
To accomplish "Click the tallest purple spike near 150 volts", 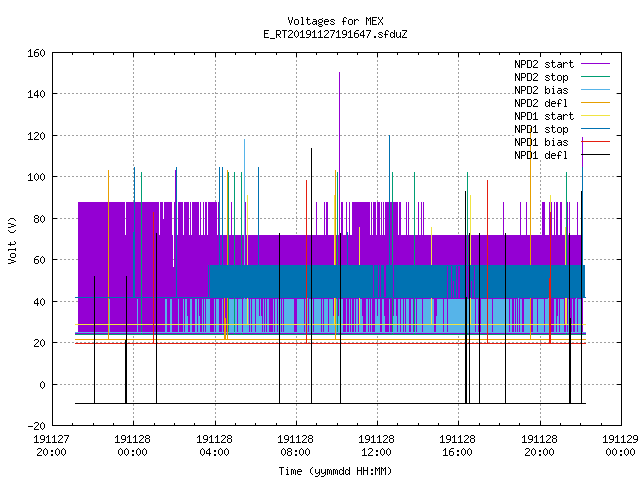I will [x=339, y=74].
